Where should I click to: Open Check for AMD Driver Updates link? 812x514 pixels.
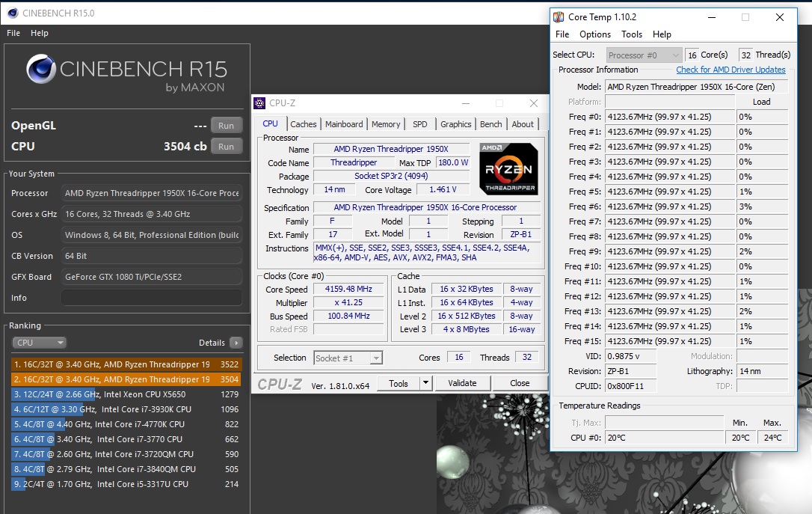(x=731, y=70)
